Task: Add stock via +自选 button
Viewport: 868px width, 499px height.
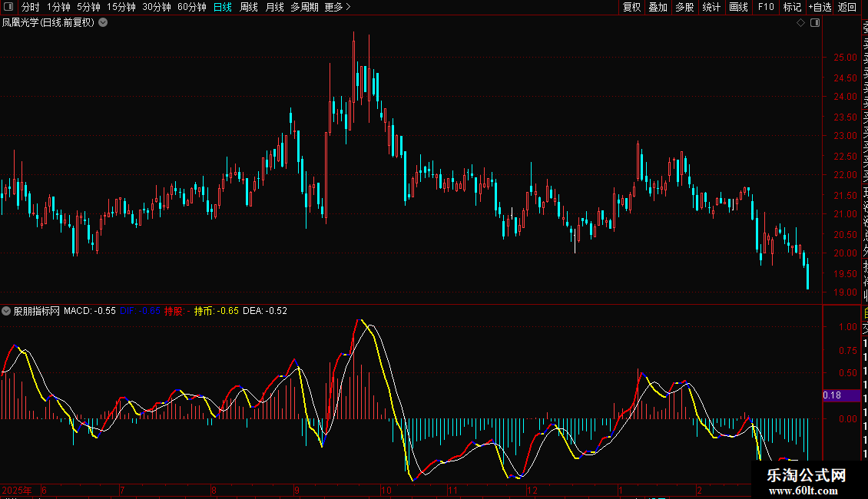Action: tap(820, 7)
